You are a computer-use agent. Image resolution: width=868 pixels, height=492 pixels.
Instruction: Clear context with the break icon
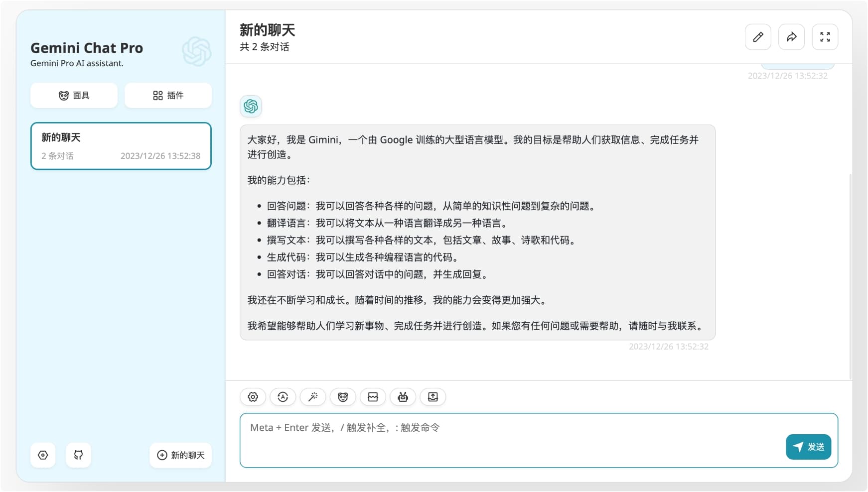tap(373, 397)
